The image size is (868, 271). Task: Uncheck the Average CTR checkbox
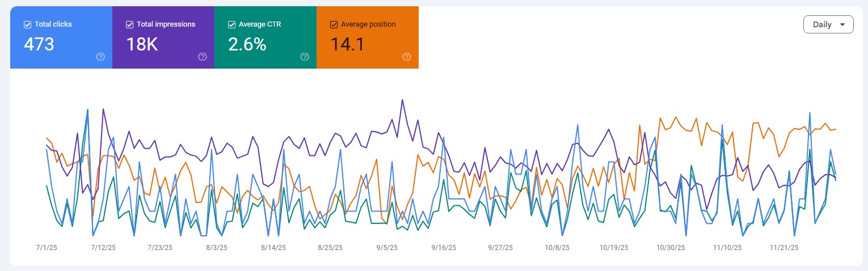tap(231, 24)
